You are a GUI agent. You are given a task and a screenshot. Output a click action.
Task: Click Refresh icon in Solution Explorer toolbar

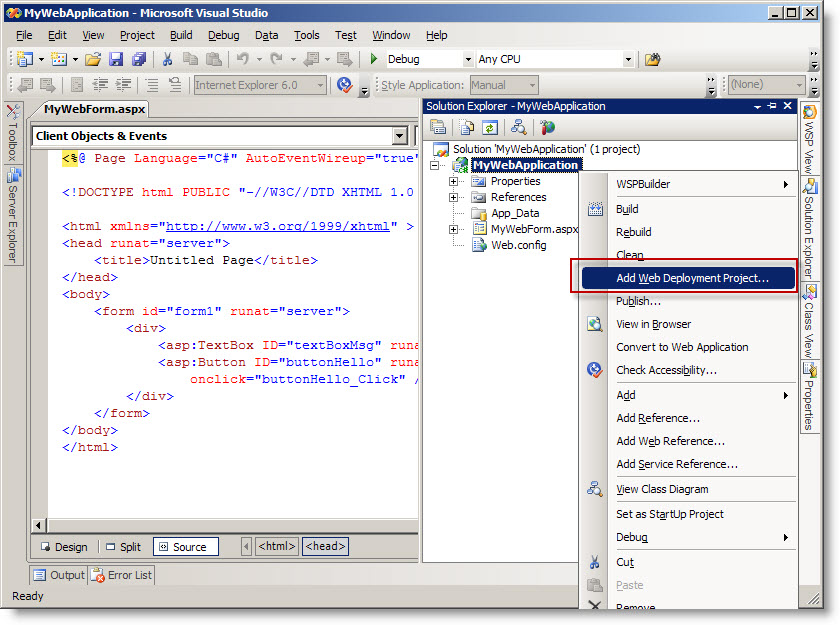pyautogui.click(x=490, y=127)
